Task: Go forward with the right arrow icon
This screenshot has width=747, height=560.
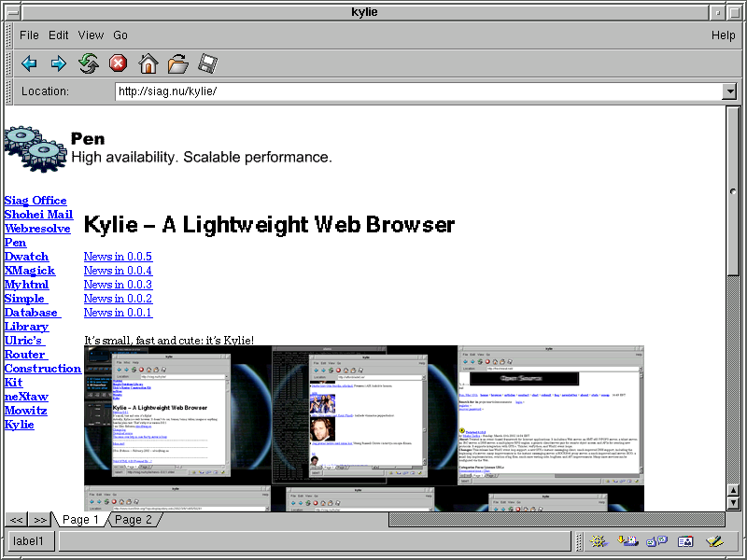Action: click(59, 63)
